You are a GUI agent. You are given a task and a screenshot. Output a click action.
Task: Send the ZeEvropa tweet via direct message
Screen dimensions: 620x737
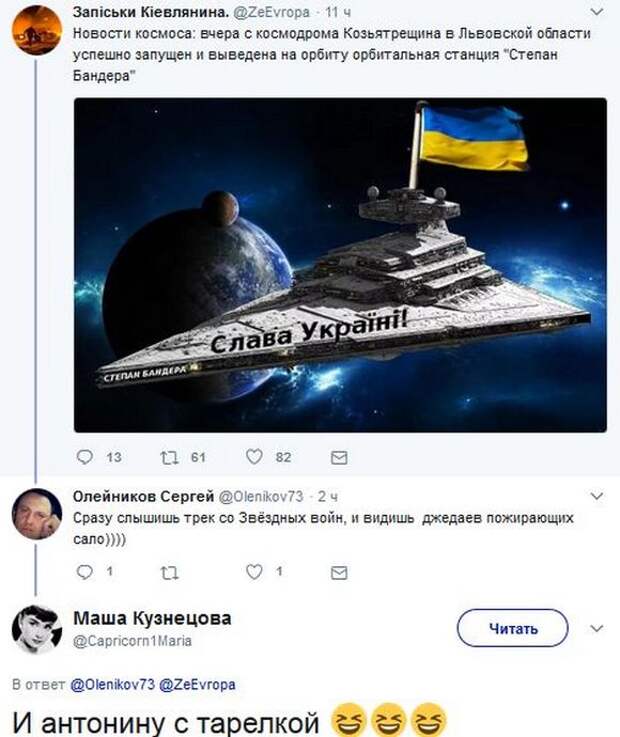pos(339,458)
